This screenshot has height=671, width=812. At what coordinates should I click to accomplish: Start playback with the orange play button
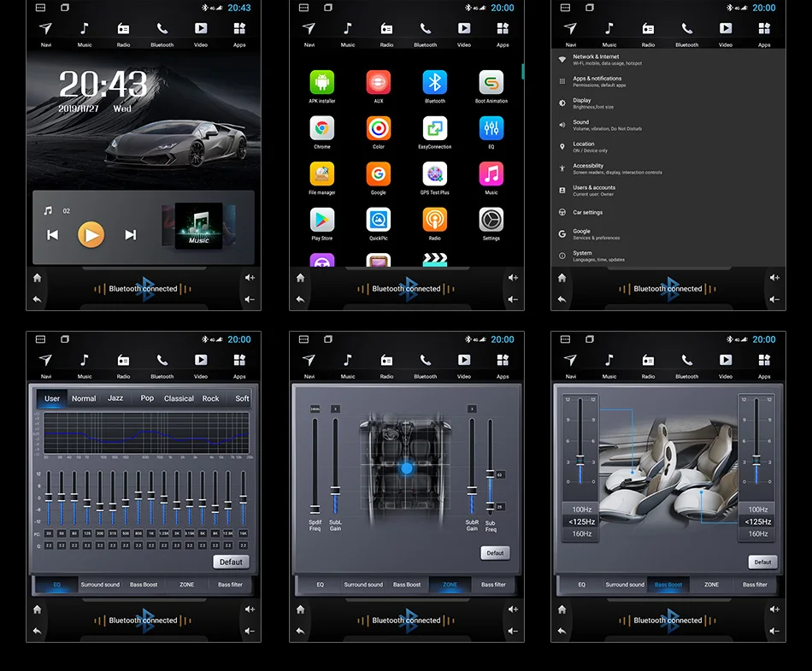click(x=91, y=234)
